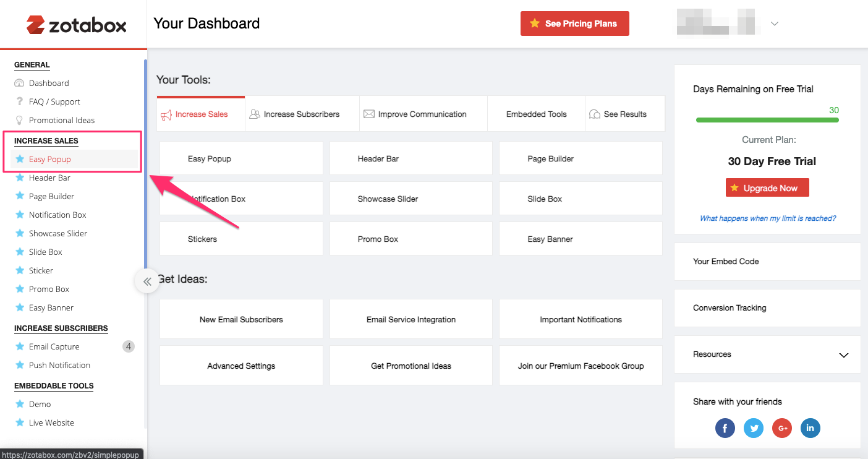Open the Easy Banner tool card

coord(581,239)
